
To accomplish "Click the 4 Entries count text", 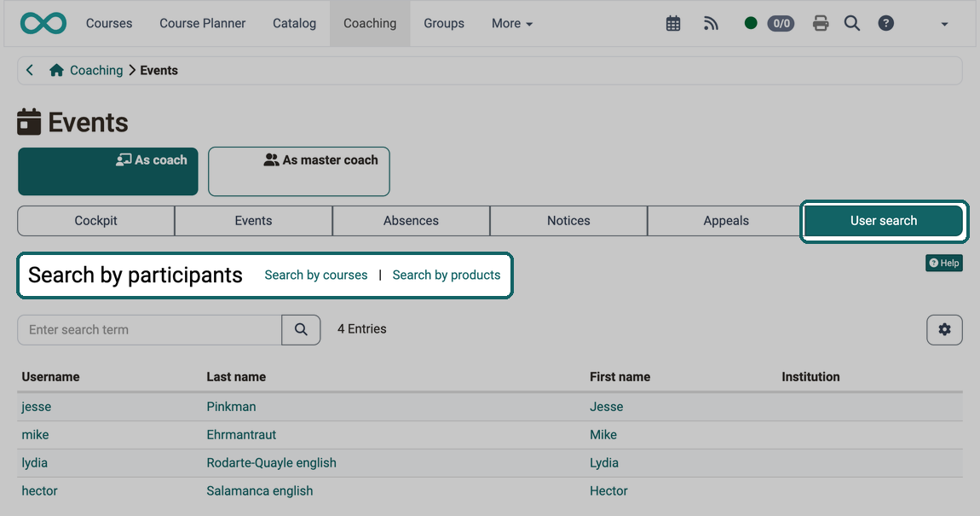I will pos(362,329).
